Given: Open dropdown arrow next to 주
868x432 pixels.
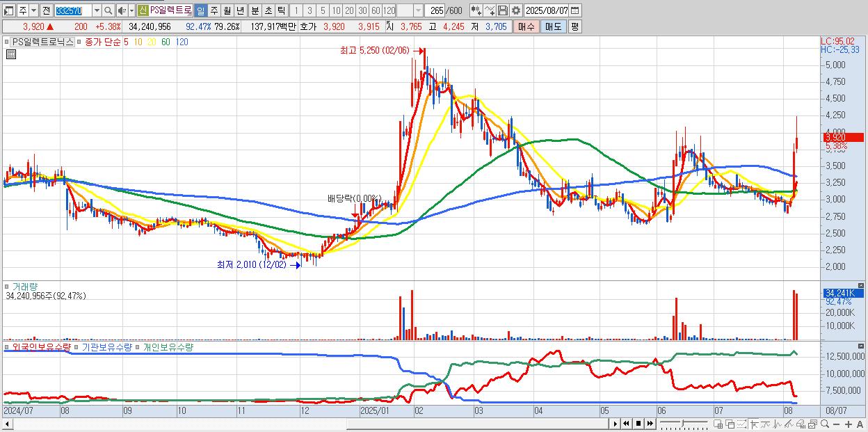Looking at the screenshot, I should click(x=34, y=10).
